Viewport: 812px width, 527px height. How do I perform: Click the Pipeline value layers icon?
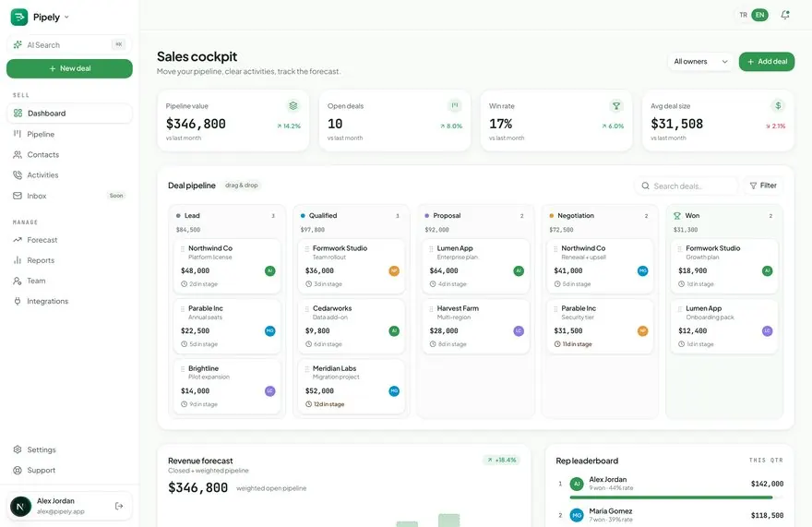(x=293, y=106)
